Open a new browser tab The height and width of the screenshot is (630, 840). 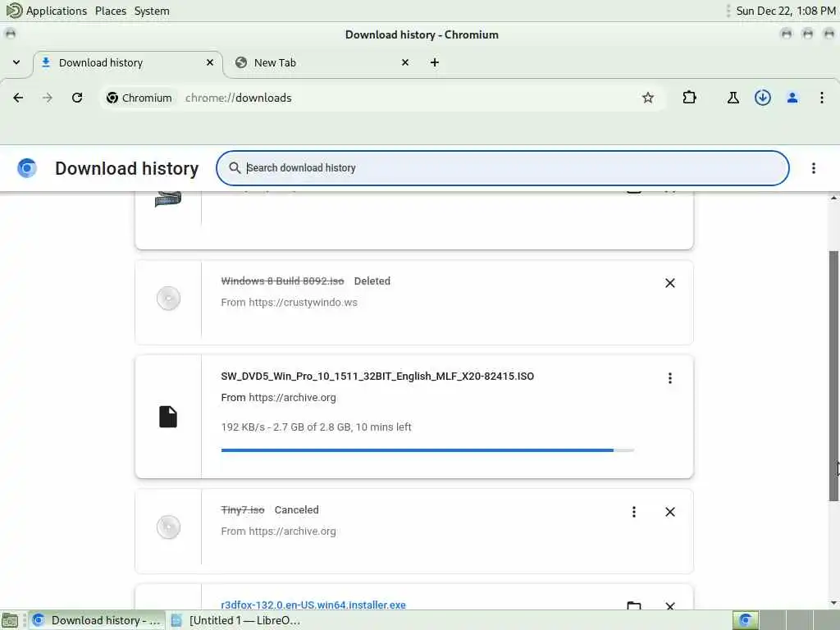click(x=435, y=62)
